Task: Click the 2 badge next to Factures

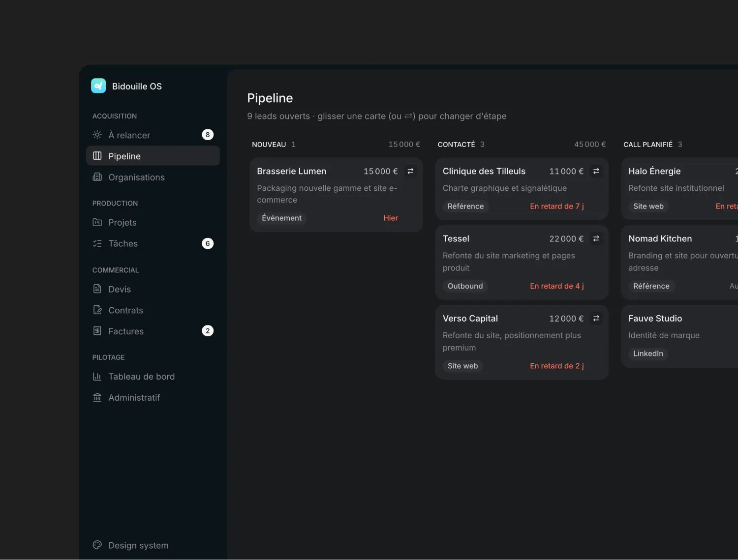Action: pos(208,331)
